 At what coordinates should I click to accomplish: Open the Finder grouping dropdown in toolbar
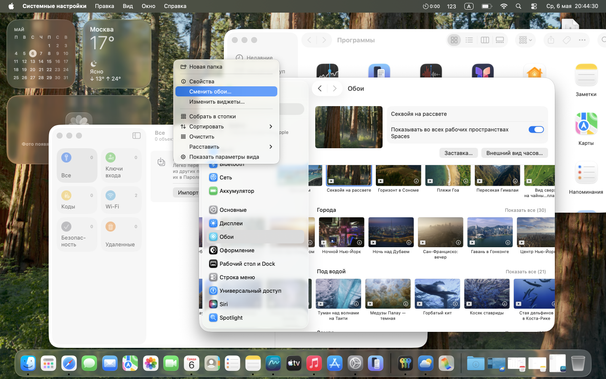click(526, 40)
